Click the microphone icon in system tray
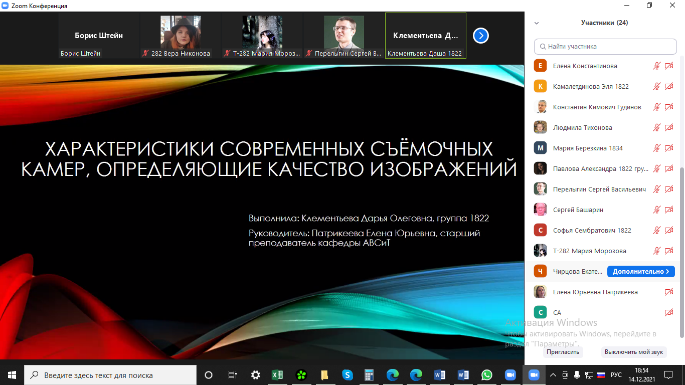 577,375
